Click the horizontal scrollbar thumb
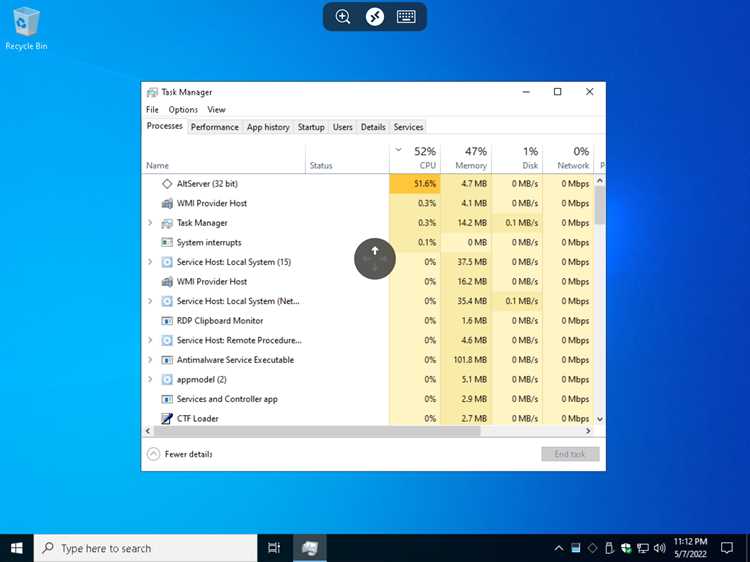 [317, 431]
